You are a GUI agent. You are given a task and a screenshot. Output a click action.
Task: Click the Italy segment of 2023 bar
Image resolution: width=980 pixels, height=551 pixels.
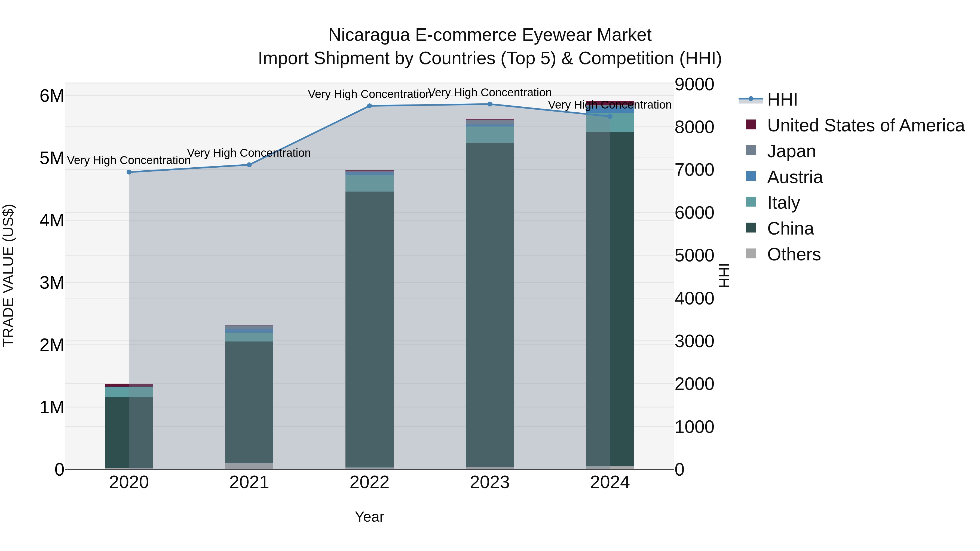490,135
